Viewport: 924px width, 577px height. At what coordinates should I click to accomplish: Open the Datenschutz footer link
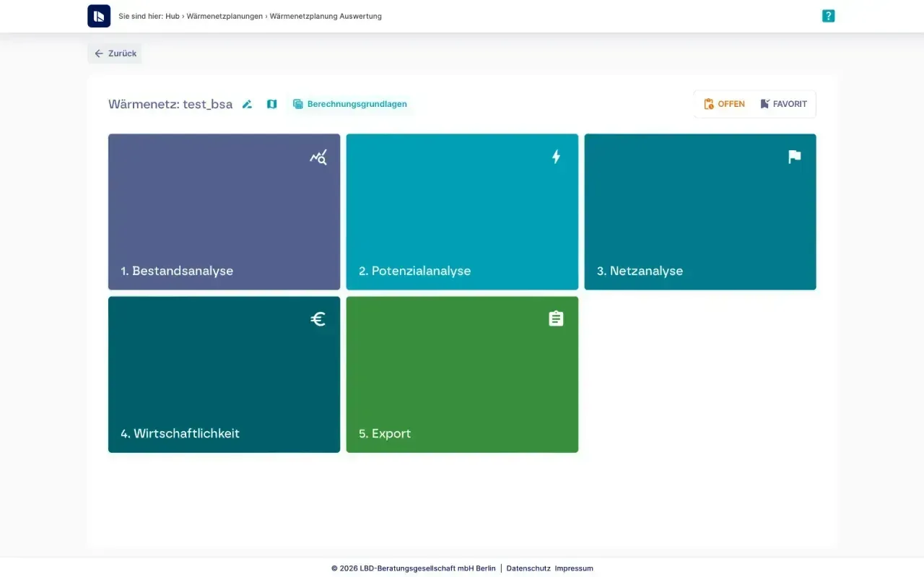coord(528,568)
